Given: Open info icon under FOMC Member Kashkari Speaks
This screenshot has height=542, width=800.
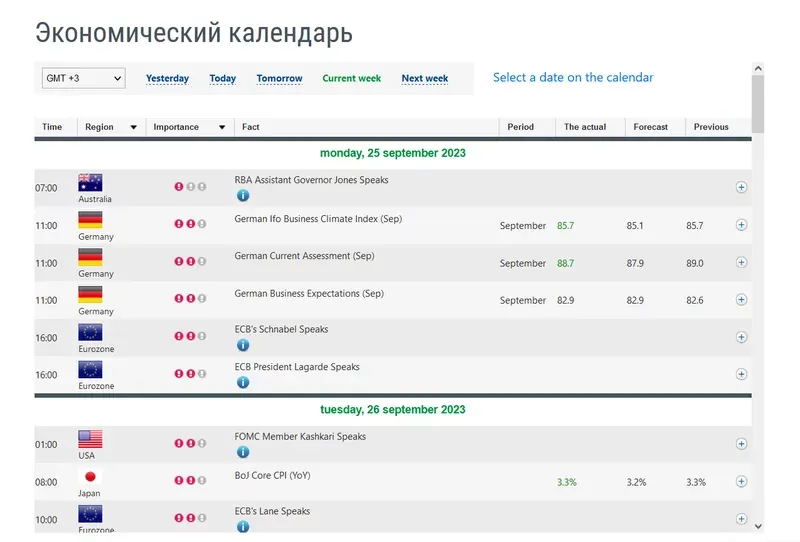Looking at the screenshot, I should [243, 452].
